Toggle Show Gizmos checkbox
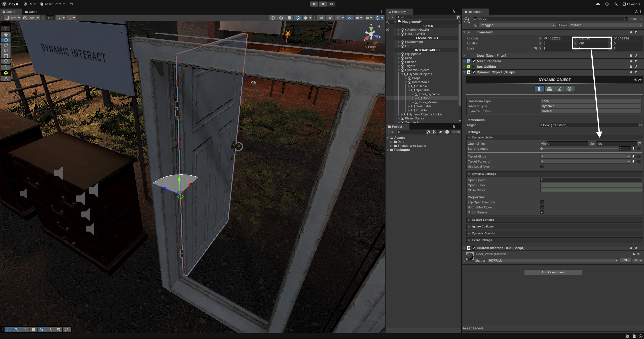Image resolution: width=644 pixels, height=339 pixels. tap(542, 212)
